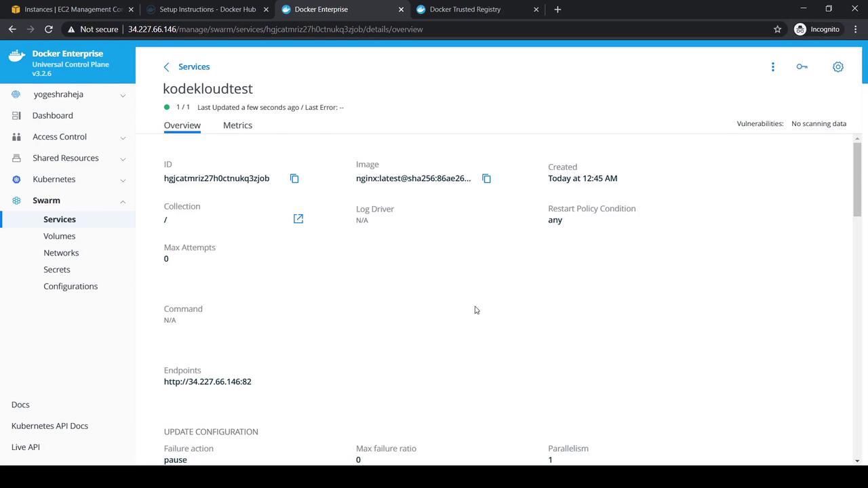Click the Today at 12:45 AM value
868x488 pixels.
pos(583,178)
